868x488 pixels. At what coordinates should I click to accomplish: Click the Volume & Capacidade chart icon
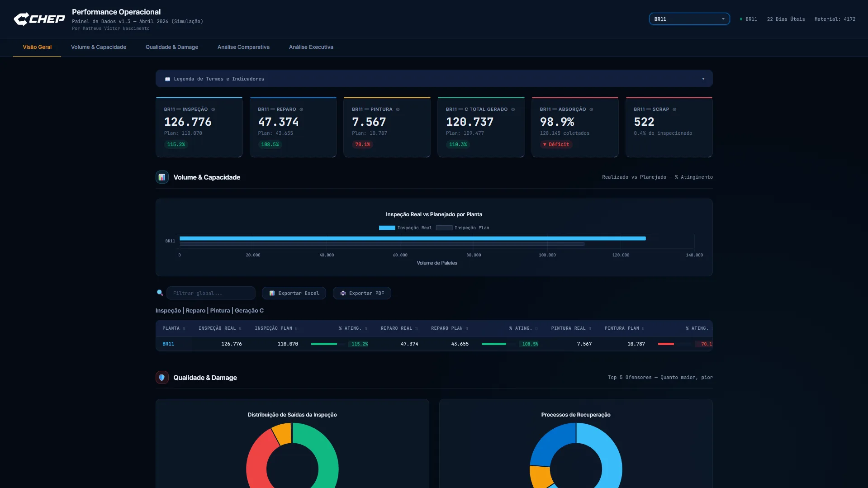click(x=162, y=177)
